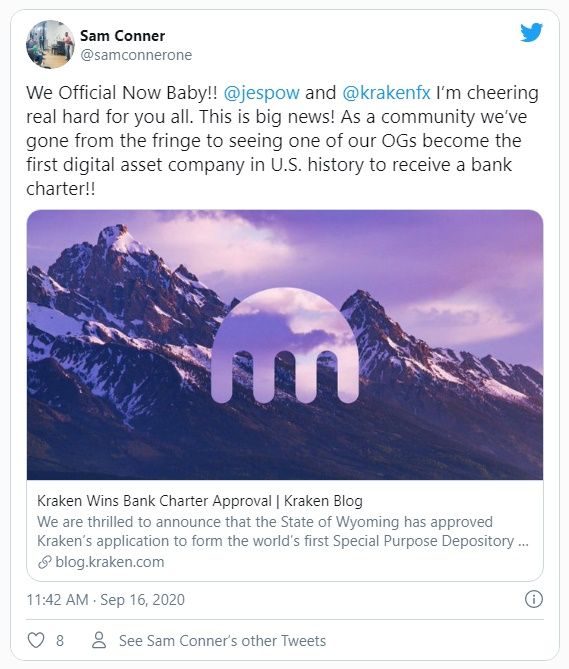This screenshot has width=569, height=669.
Task: Click the Sam Conner display name
Action: tap(122, 36)
